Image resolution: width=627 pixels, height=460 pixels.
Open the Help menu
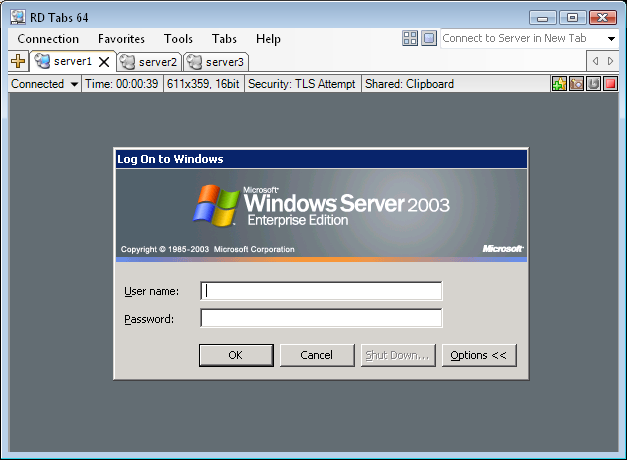click(x=268, y=39)
